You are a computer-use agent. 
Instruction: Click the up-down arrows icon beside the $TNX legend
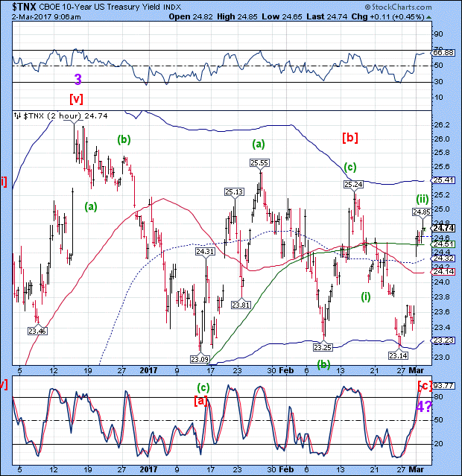pos(18,115)
